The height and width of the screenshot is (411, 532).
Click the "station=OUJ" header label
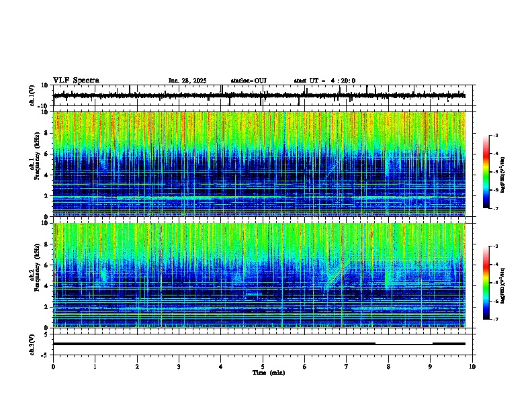coord(249,81)
